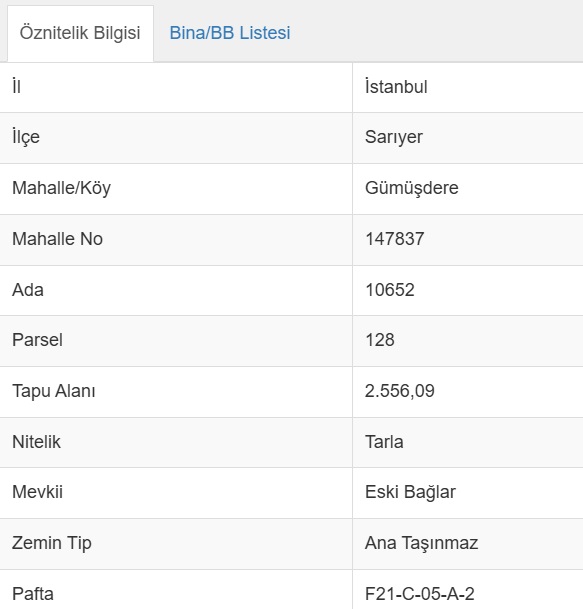Click the Zemin Tip value Ana Taşınmaz
The image size is (583, 609).
(421, 543)
